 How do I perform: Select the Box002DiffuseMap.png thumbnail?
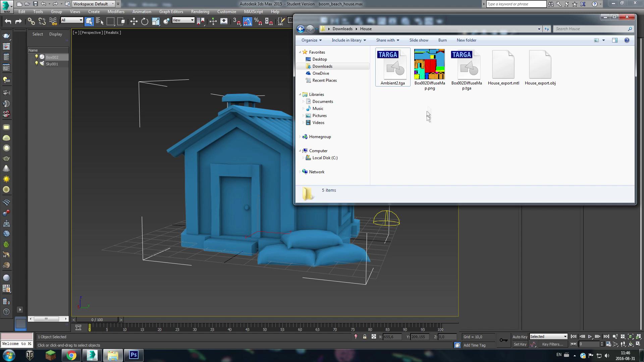coord(429,64)
